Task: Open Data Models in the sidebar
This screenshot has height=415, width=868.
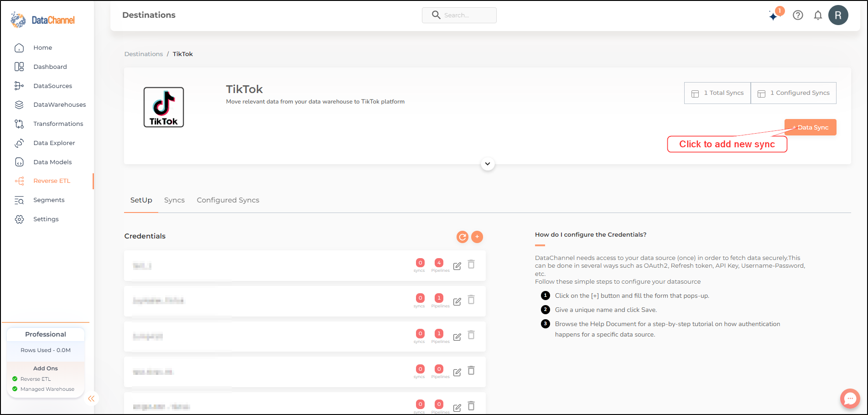Action: [52, 162]
